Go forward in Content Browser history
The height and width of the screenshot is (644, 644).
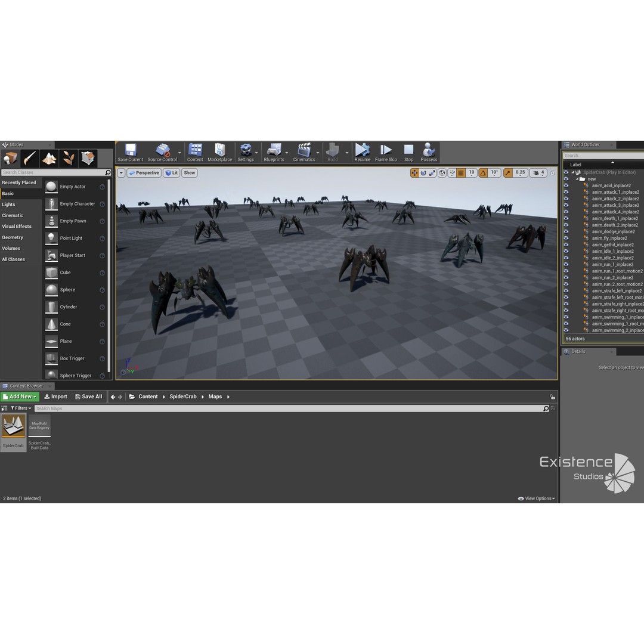pos(120,397)
